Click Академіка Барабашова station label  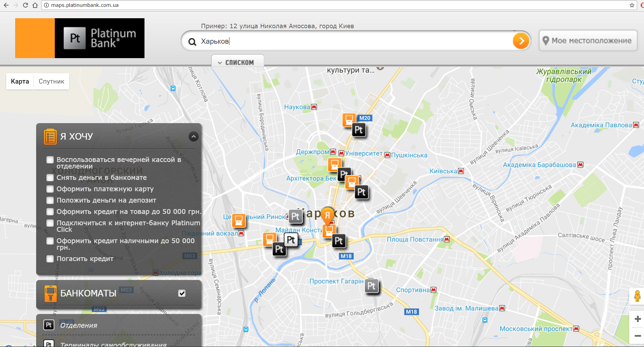[539, 165]
